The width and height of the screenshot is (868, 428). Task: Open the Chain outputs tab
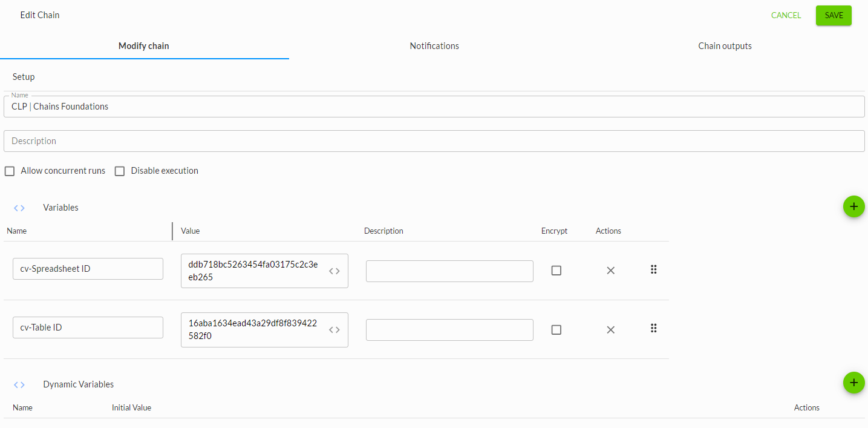tap(724, 46)
